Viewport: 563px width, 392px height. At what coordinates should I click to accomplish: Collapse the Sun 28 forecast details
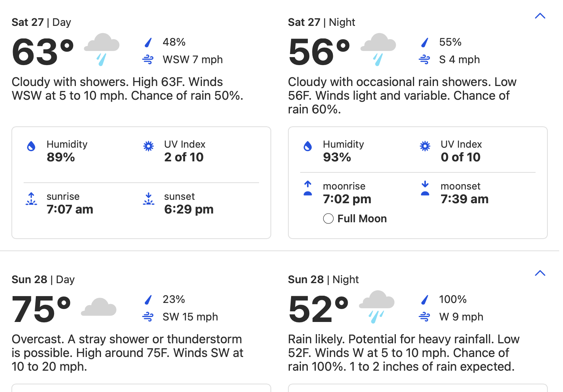tap(540, 273)
